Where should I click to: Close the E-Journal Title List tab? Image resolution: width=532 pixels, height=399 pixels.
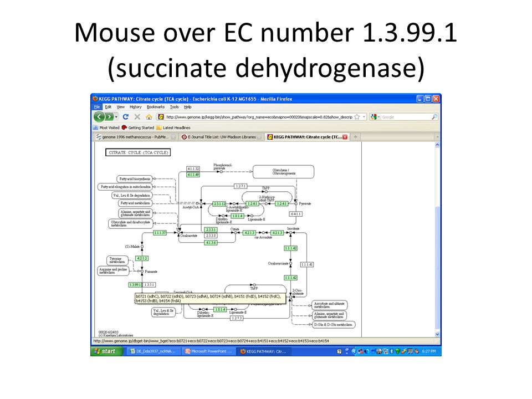(259, 137)
